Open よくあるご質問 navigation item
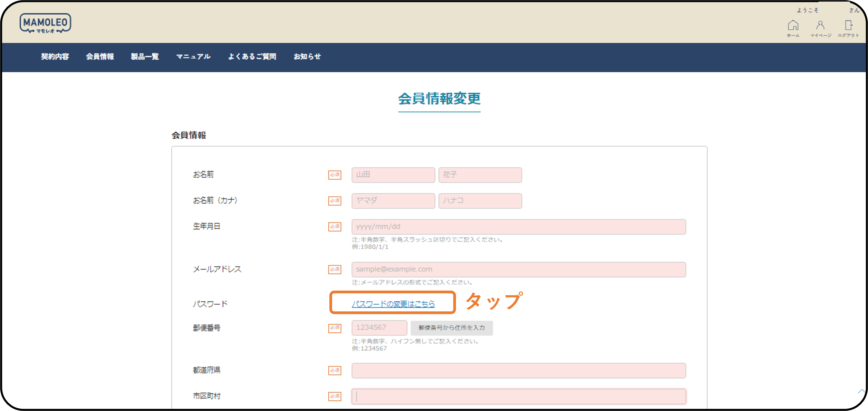 [x=252, y=56]
